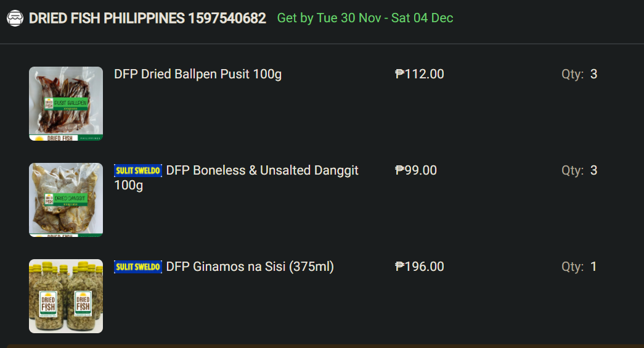644x348 pixels.
Task: Click quantity number 3 in Danggit row
Action: [593, 170]
